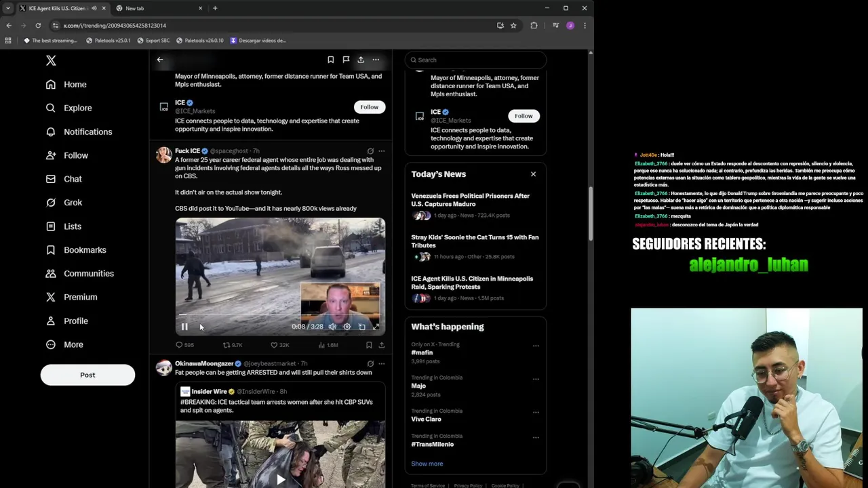Viewport: 868px width, 488px height.
Task: Open more options for Majo trend
Action: tap(536, 379)
